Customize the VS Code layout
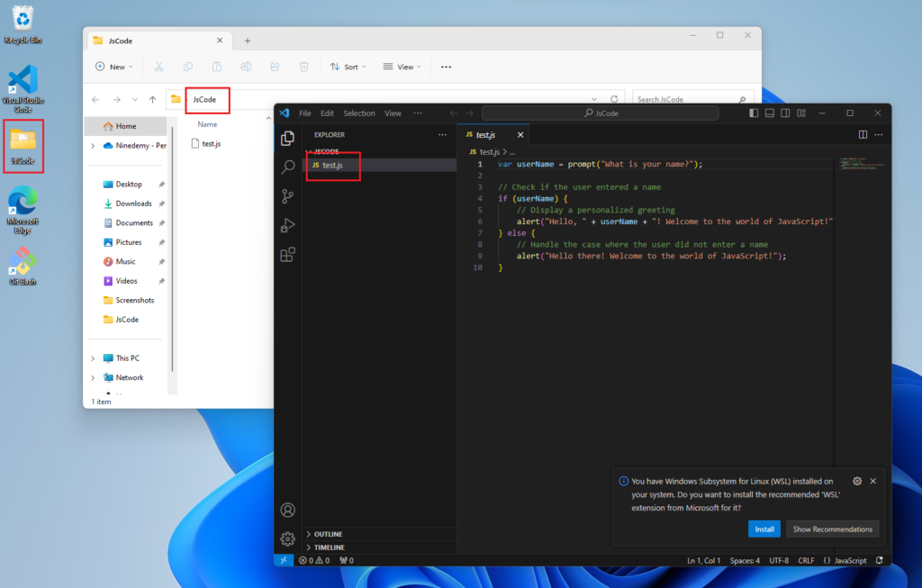The image size is (922, 588). point(801,113)
